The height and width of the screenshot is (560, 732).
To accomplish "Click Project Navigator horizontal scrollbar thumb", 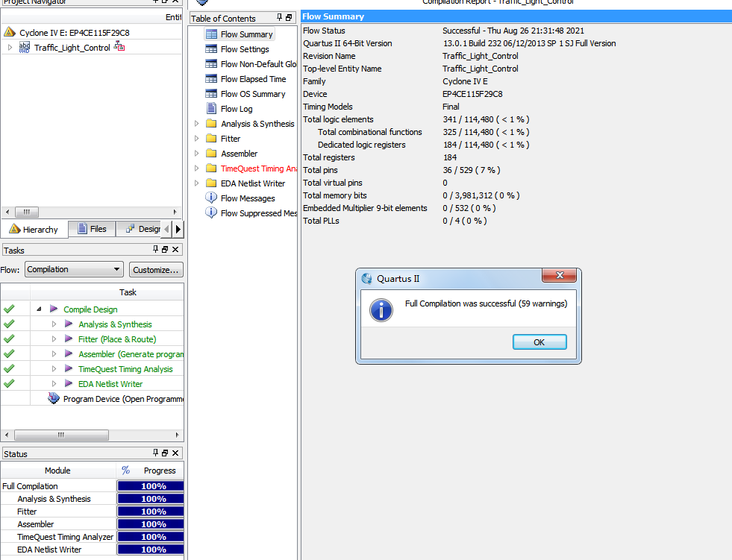I will pyautogui.click(x=27, y=212).
